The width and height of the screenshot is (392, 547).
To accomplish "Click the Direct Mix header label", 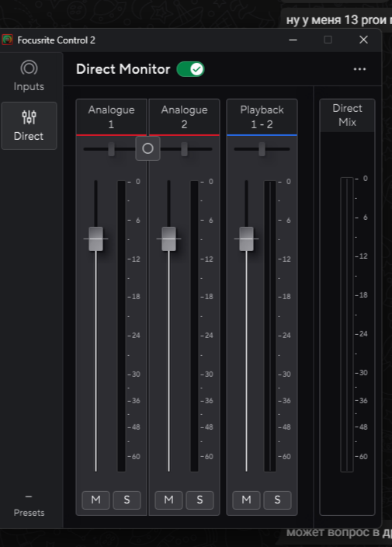I will coord(348,115).
